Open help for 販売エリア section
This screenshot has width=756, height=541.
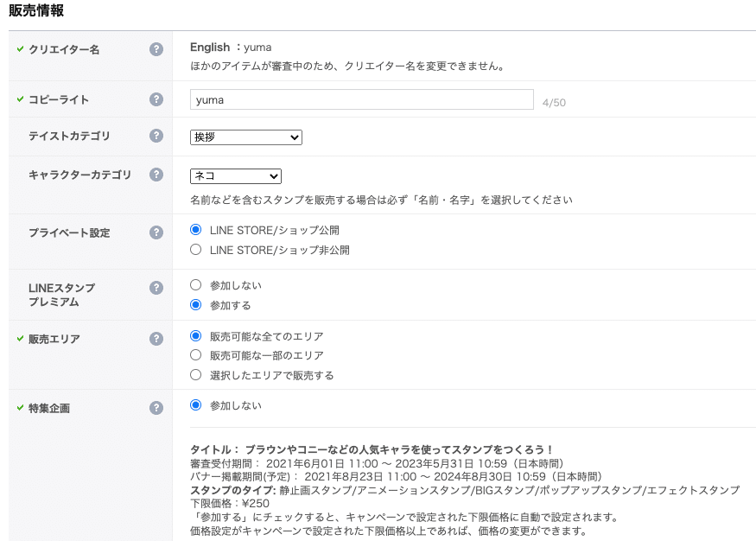tap(156, 339)
